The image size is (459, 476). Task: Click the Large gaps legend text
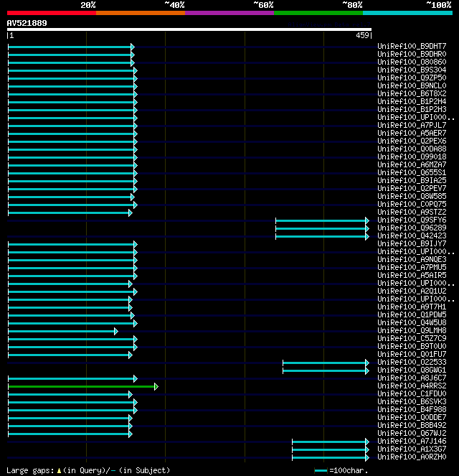(x=88, y=470)
